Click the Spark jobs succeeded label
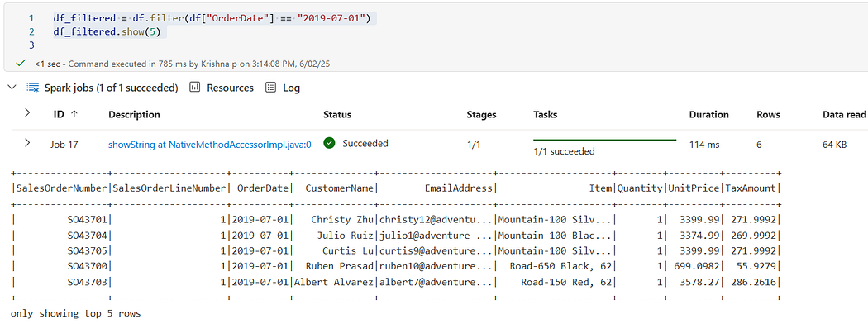Image resolution: width=868 pixels, height=324 pixels. pos(112,88)
